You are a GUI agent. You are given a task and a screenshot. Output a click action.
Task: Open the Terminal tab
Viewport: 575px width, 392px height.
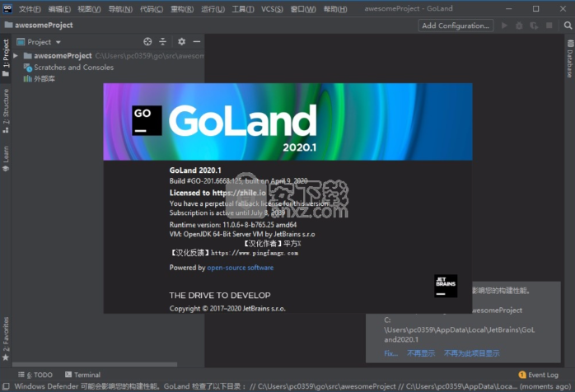point(82,375)
